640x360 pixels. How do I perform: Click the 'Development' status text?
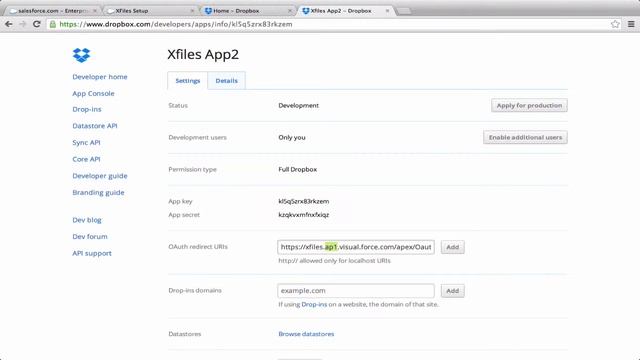pos(298,105)
